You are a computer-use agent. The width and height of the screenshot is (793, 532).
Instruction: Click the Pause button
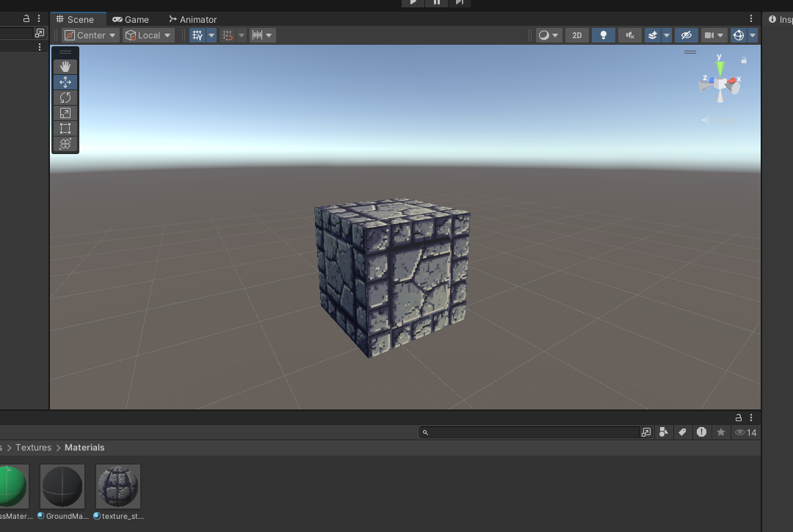tap(436, 2)
